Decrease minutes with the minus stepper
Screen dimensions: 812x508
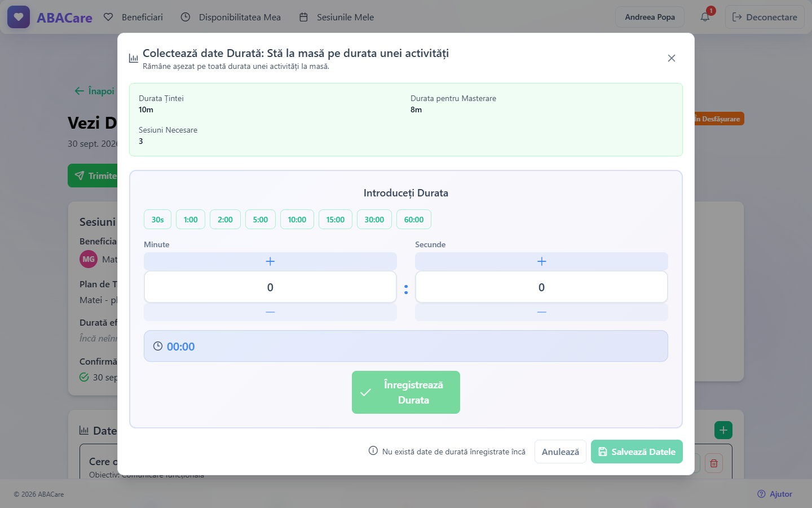[270, 312]
